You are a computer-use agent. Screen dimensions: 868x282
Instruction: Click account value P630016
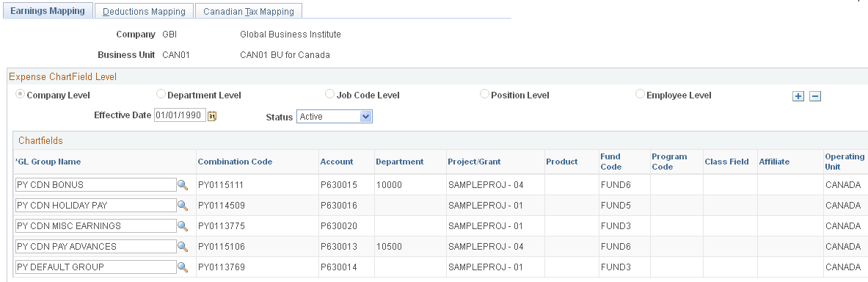(339, 206)
